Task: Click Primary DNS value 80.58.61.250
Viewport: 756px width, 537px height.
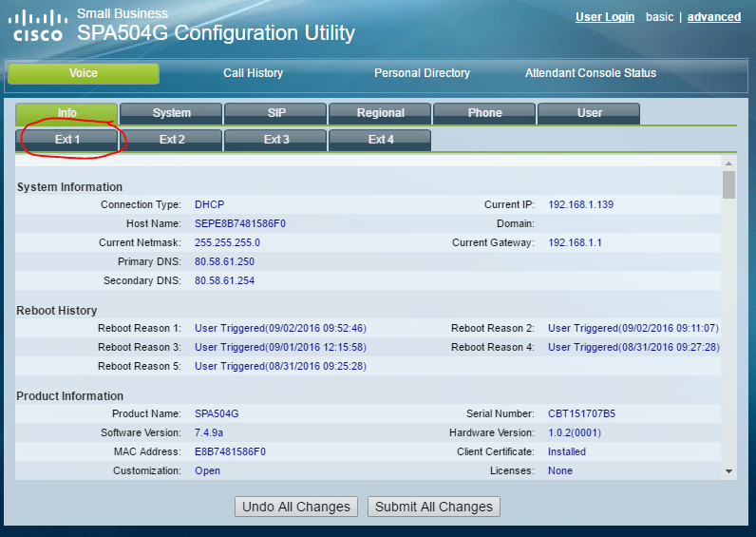Action: tap(224, 261)
